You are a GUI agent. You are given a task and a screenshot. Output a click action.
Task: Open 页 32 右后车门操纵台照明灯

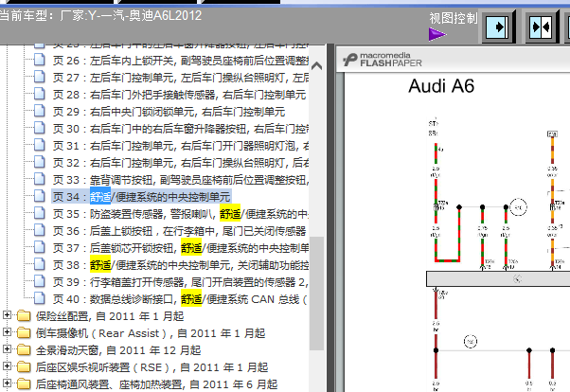point(181,163)
